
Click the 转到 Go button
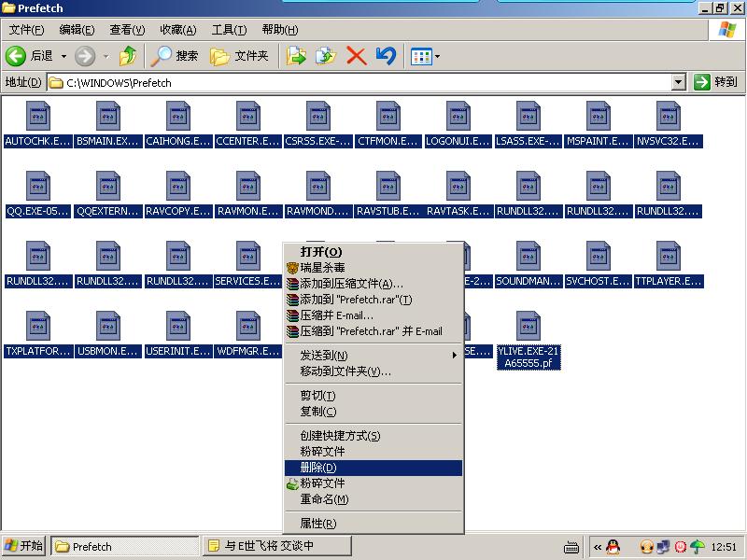click(716, 82)
